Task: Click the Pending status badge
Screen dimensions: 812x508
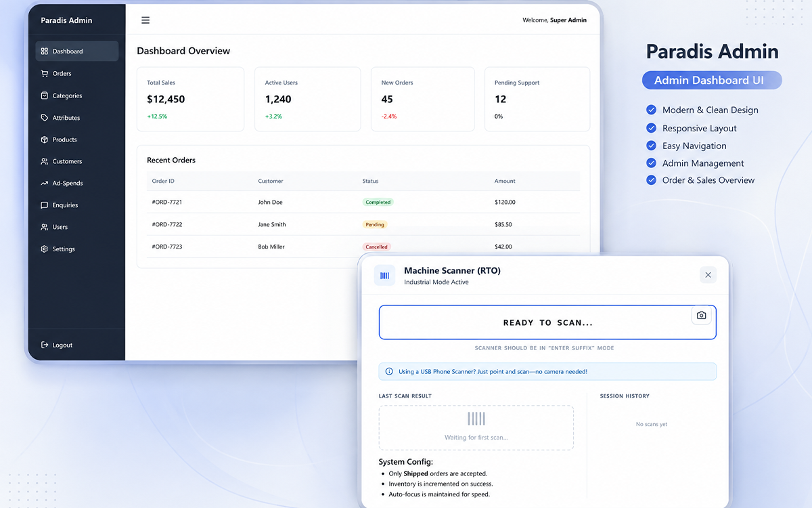Action: coord(375,225)
